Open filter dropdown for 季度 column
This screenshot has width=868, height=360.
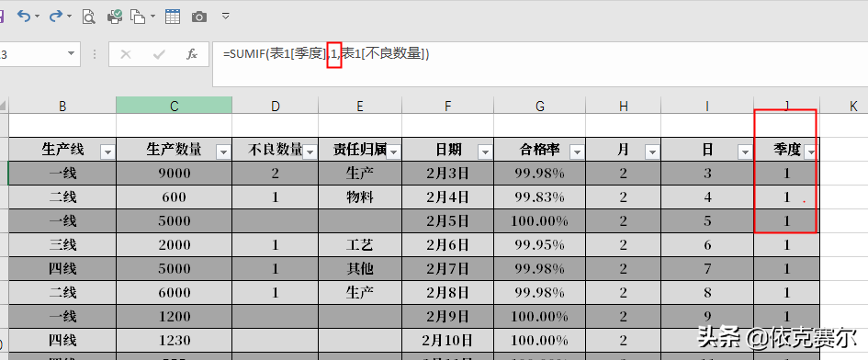coord(810,152)
